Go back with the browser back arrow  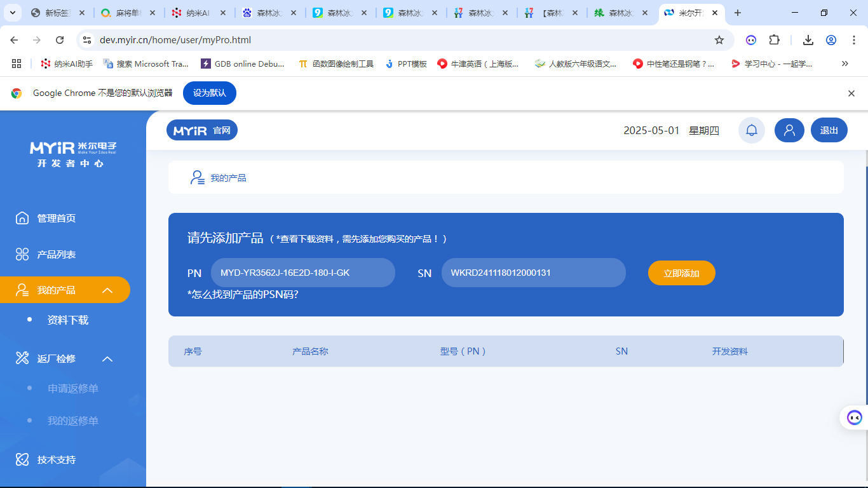pyautogui.click(x=14, y=40)
